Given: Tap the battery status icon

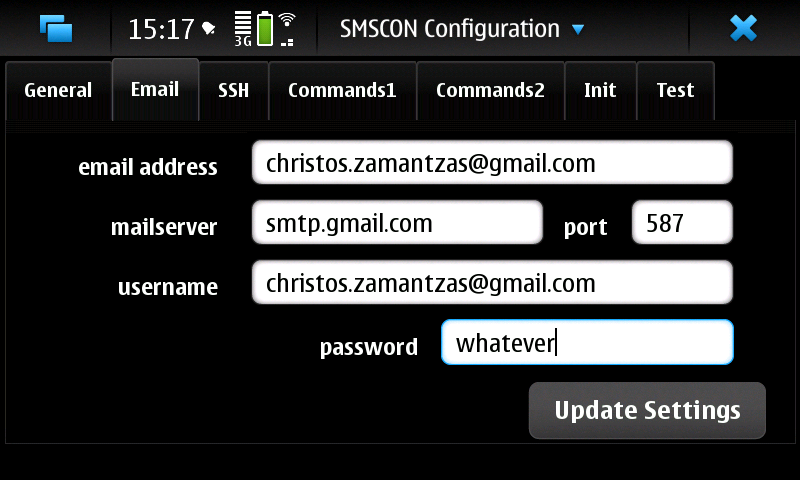Looking at the screenshot, I should pyautogui.click(x=265, y=29).
